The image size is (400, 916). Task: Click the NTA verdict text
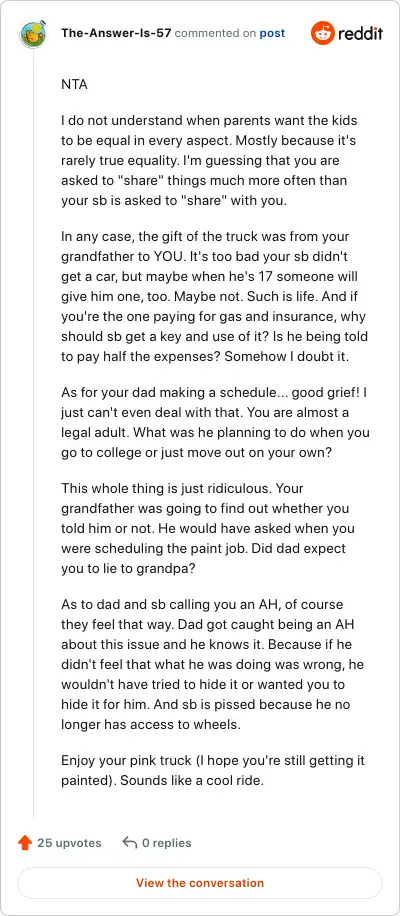(x=74, y=85)
